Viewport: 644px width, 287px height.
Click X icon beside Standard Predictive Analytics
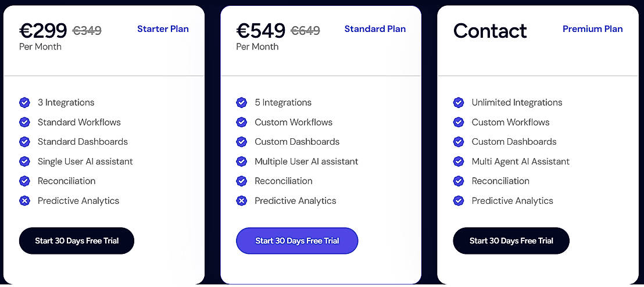(241, 201)
